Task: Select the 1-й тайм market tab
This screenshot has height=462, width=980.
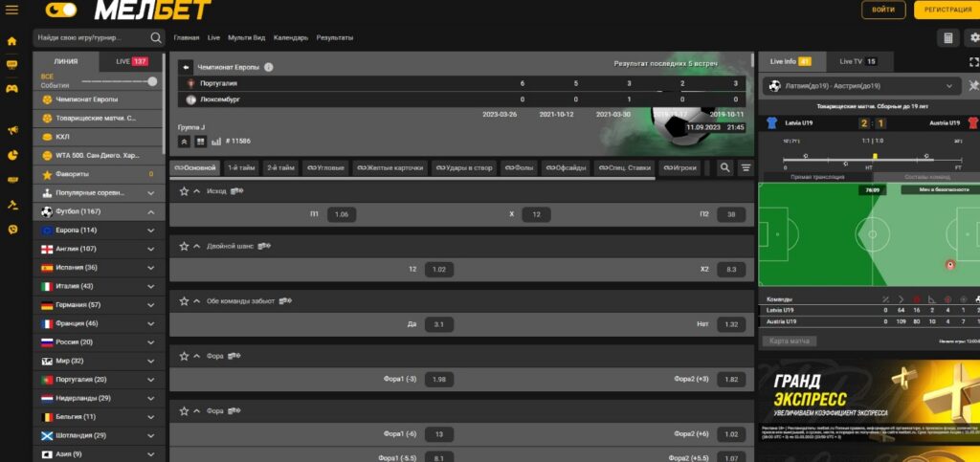Action: pyautogui.click(x=240, y=168)
